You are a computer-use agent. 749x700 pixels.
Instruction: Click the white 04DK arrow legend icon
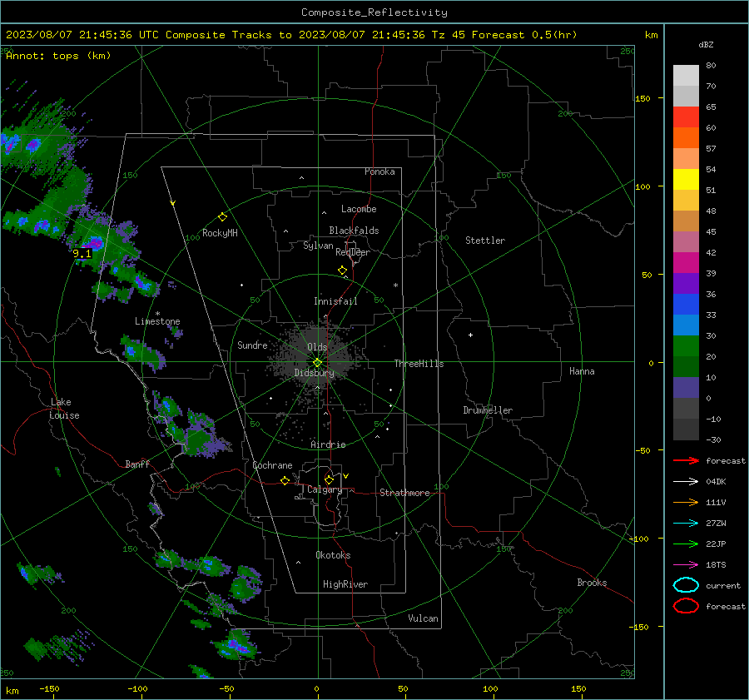click(x=686, y=482)
